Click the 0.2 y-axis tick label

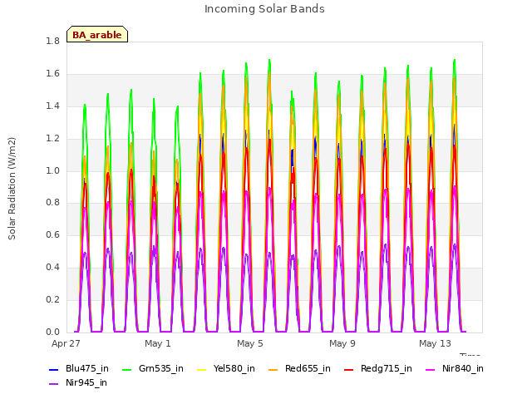pos(52,299)
